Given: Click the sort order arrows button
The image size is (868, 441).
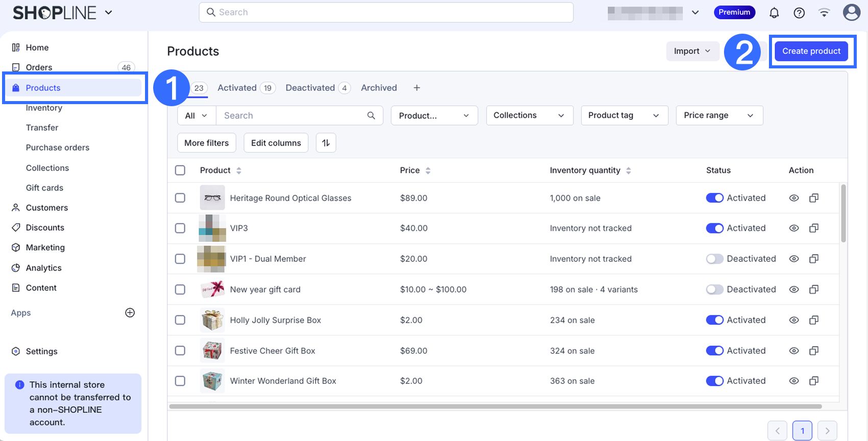Looking at the screenshot, I should (326, 143).
